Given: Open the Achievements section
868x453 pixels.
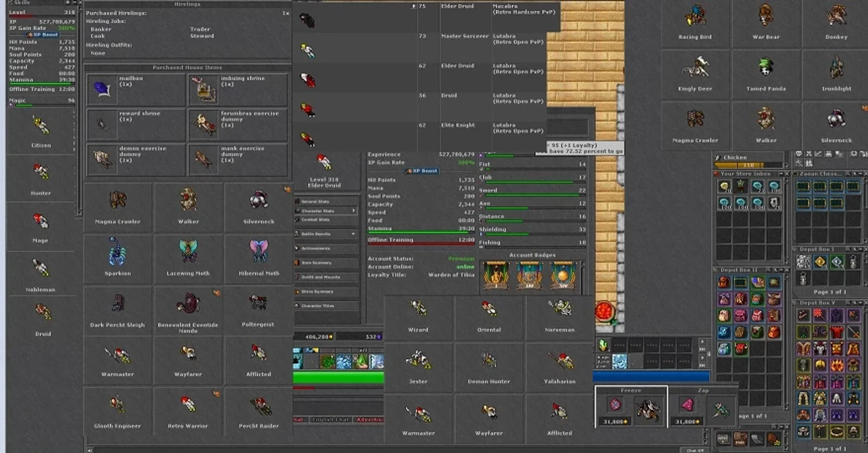Looking at the screenshot, I should [x=326, y=248].
